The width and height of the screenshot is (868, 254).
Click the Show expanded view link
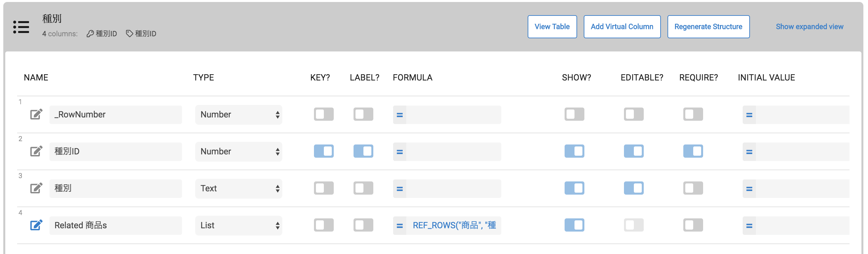[x=809, y=27]
